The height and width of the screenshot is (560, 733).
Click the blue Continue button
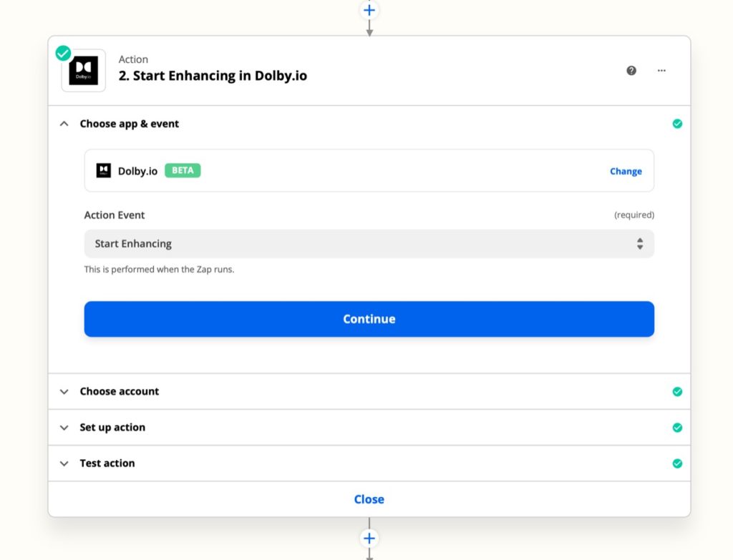pyautogui.click(x=369, y=319)
